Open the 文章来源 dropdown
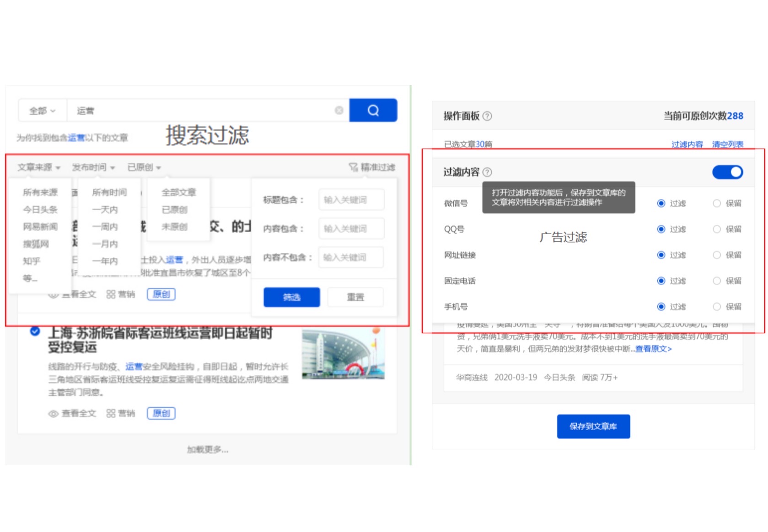 click(38, 167)
